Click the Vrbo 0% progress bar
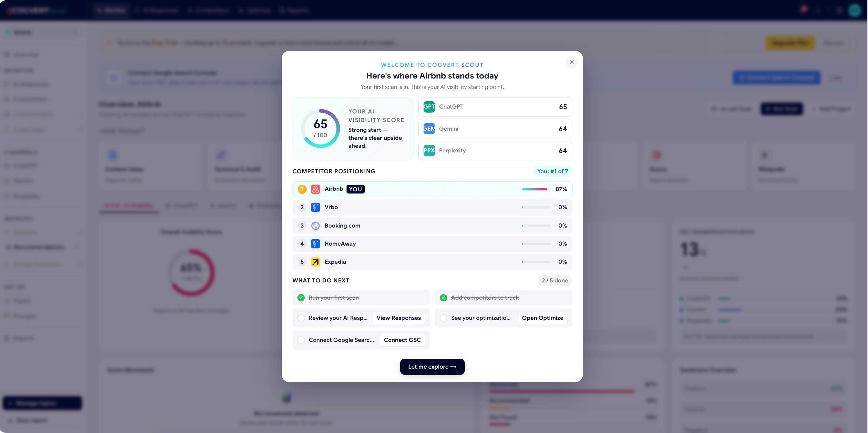The width and height of the screenshot is (868, 433). pyautogui.click(x=536, y=207)
